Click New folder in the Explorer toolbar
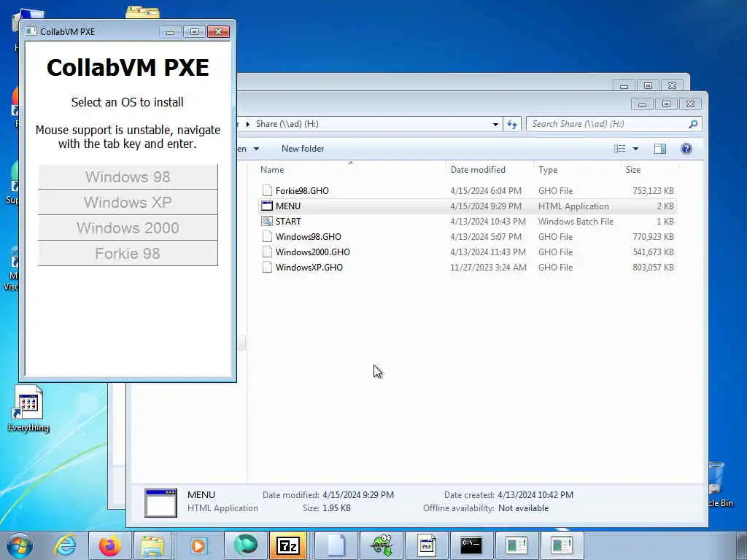This screenshot has height=560, width=747. click(x=303, y=149)
